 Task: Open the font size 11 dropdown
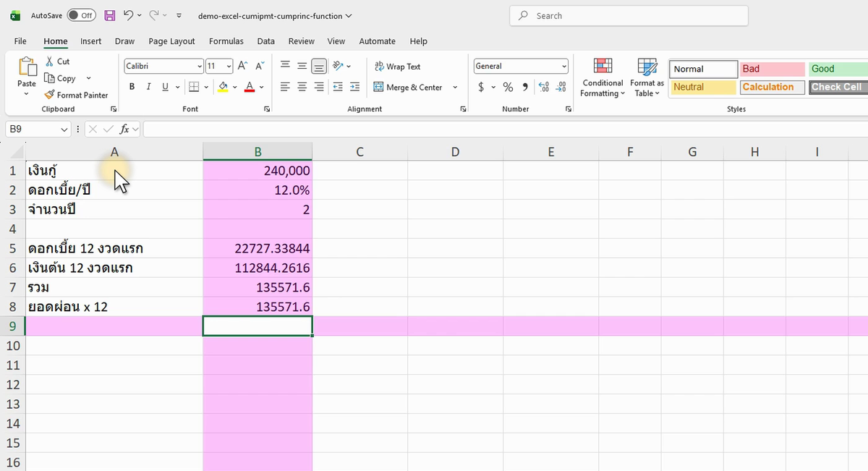coord(229,66)
